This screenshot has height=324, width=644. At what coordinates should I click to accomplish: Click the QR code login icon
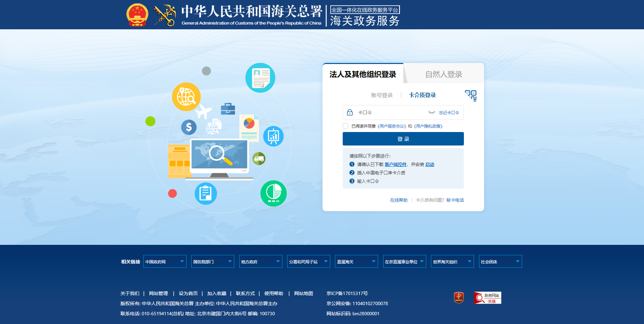coord(471,95)
